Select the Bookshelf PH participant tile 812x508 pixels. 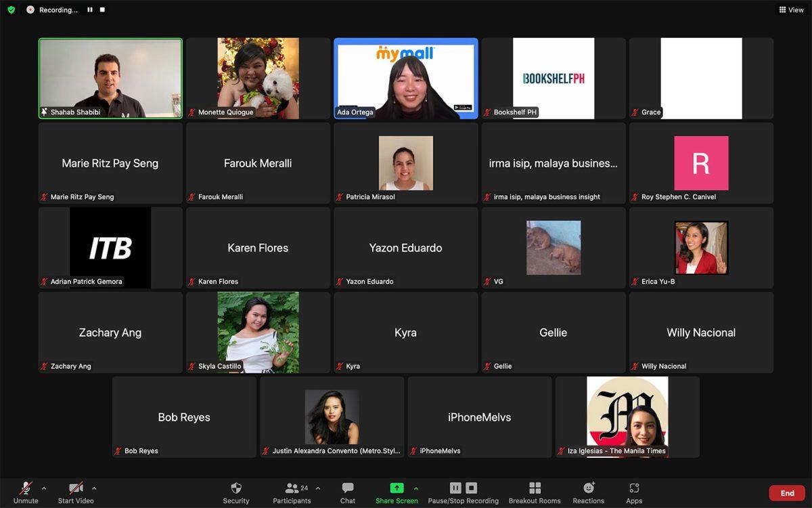click(x=554, y=78)
